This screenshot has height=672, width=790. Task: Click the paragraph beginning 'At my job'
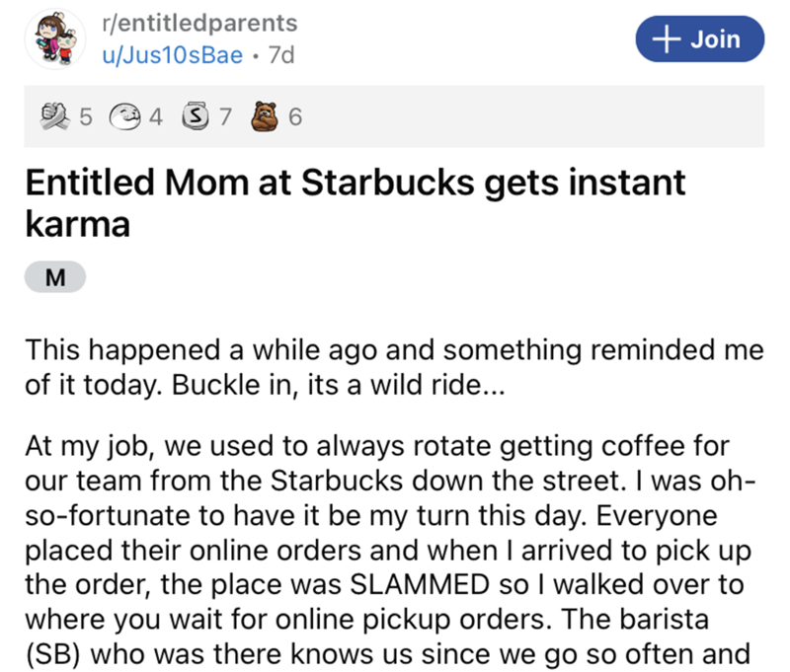(395, 543)
